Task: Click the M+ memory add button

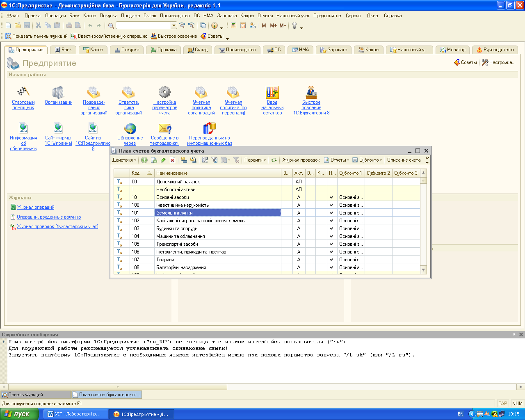Action: pyautogui.click(x=274, y=25)
